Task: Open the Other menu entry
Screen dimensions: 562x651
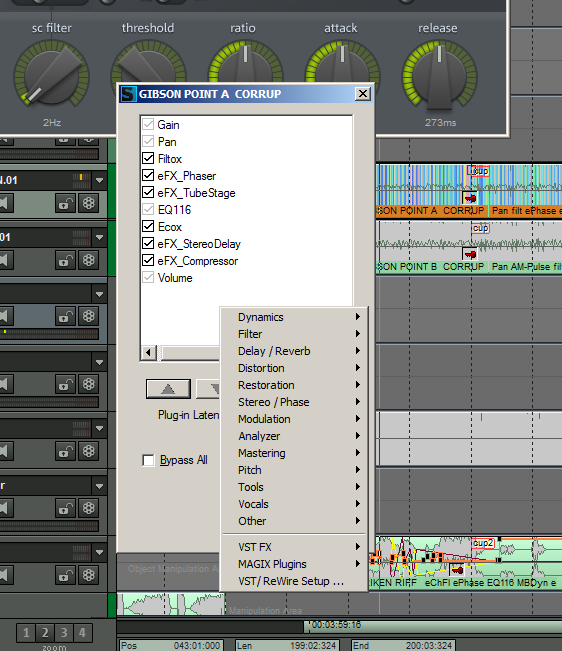Action: (294, 521)
